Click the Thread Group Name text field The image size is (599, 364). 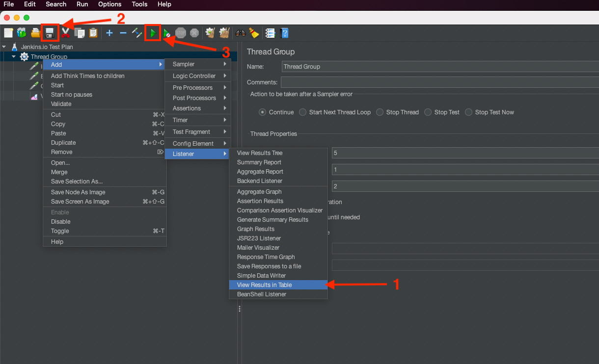click(x=439, y=67)
